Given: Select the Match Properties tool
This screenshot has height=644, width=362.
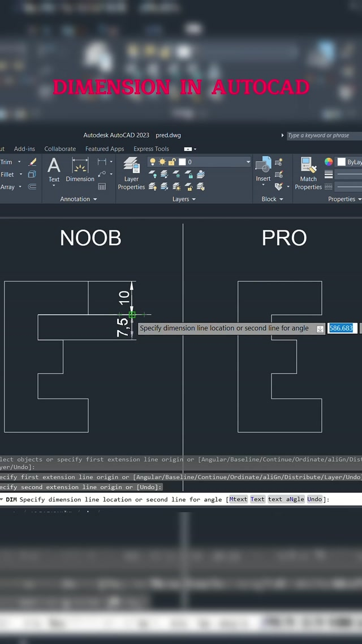Looking at the screenshot, I should [308, 173].
